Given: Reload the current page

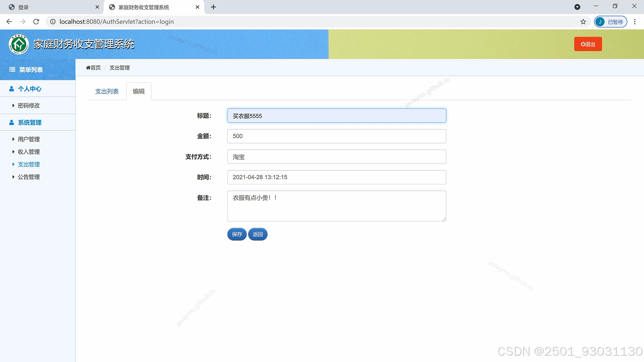Looking at the screenshot, I should coord(36,22).
